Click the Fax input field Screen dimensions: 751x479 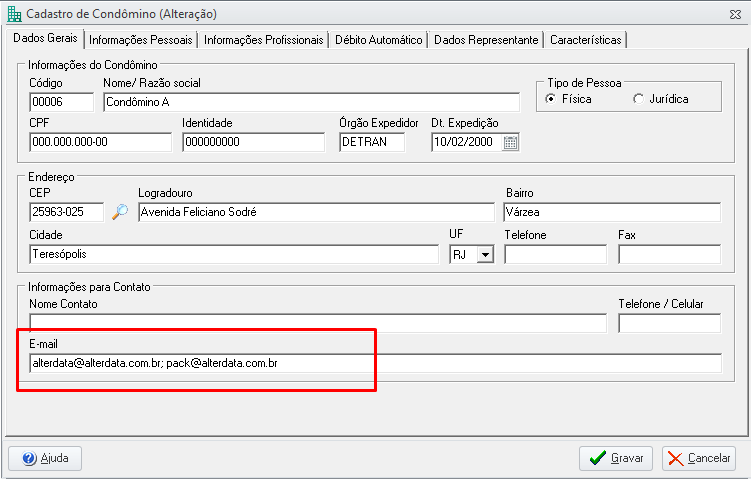pos(670,254)
